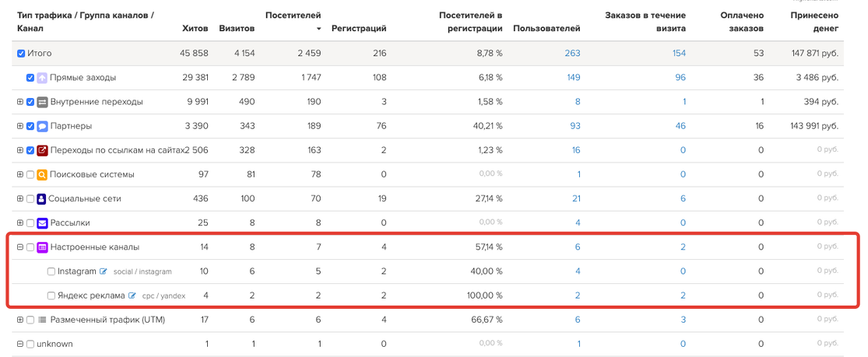868x357 pixels.
Task: Click the orange search icon for Поисковые системы
Action: click(42, 174)
